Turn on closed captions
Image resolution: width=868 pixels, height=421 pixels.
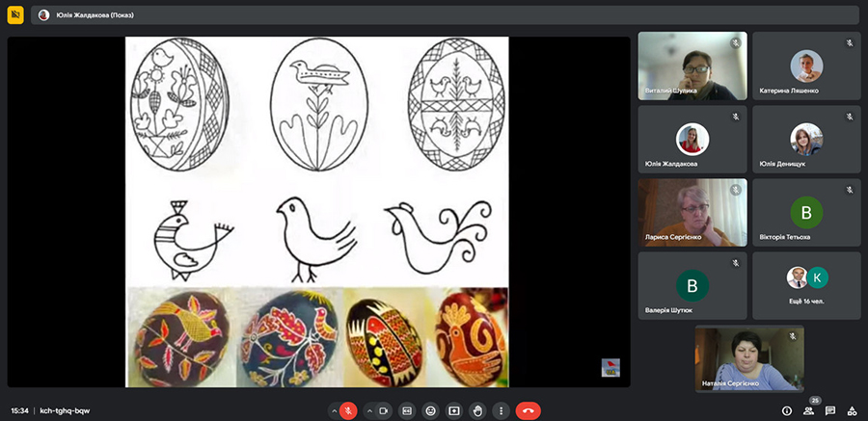(x=407, y=411)
